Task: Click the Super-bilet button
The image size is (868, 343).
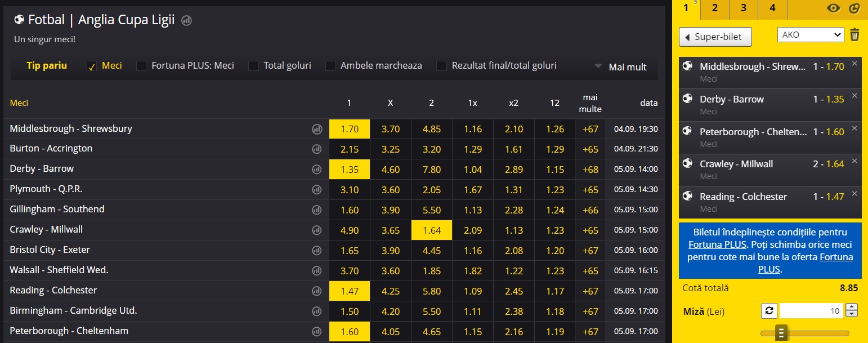Action: tap(715, 37)
